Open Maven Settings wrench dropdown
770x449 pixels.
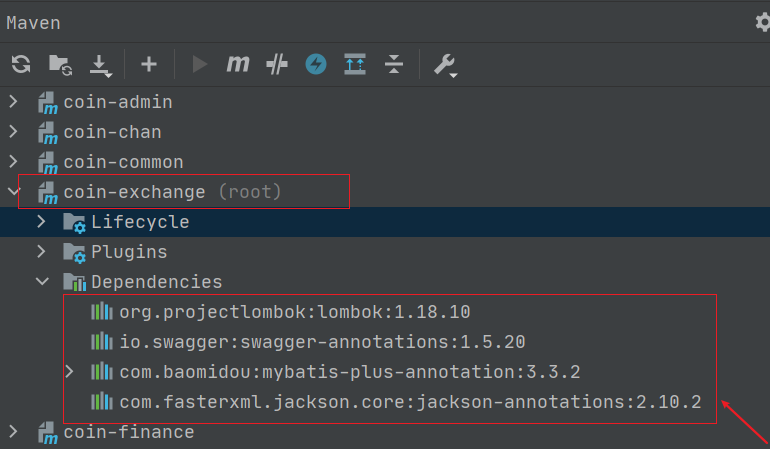pos(445,66)
